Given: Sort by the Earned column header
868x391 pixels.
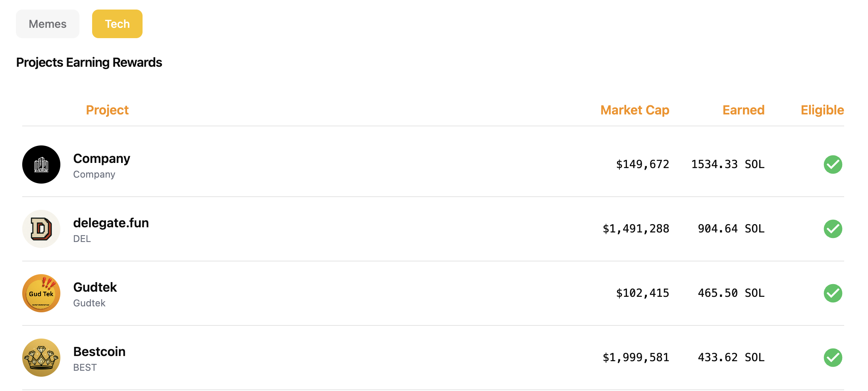Looking at the screenshot, I should [x=743, y=110].
